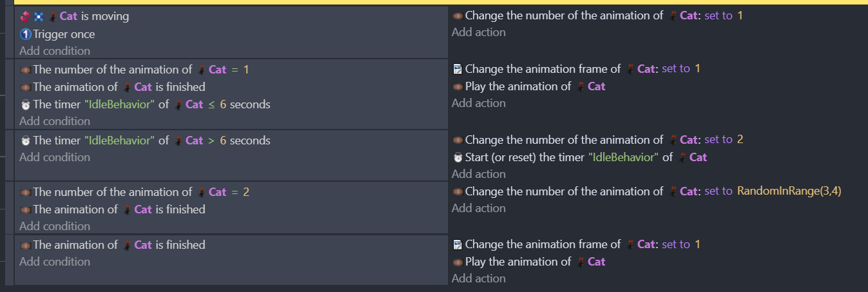Click the frame icon beside RandomInRange row's next frame action
868x292 pixels.
point(458,244)
